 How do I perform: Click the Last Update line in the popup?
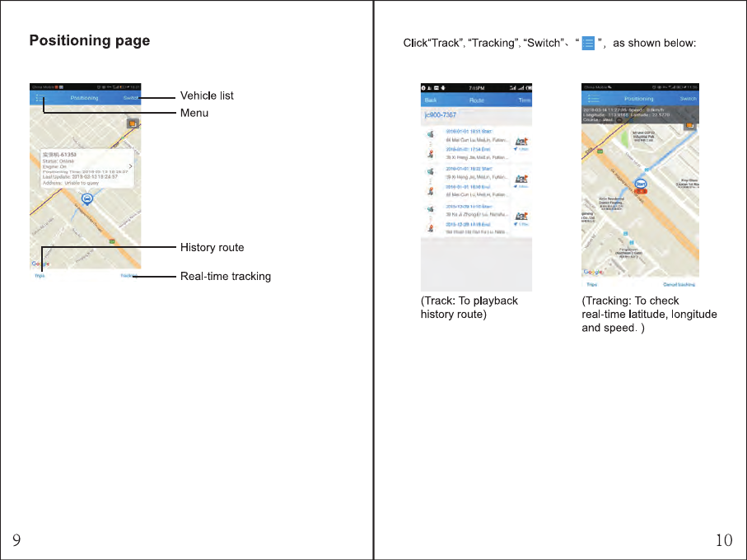pyautogui.click(x=80, y=177)
